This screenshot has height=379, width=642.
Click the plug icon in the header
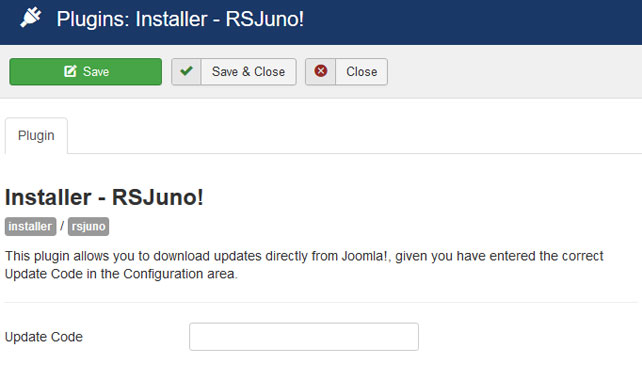tap(31, 18)
